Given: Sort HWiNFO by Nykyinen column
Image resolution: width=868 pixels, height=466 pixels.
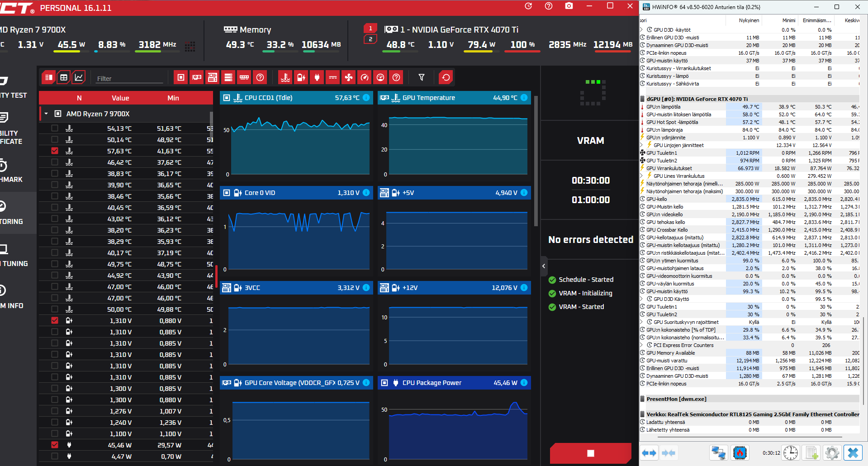Looking at the screenshot, I should [x=744, y=20].
